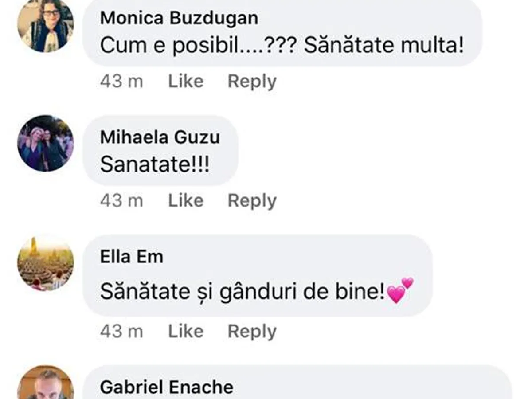Like Monica Buzdugan's comment
This screenshot has height=399, width=532.
tap(186, 82)
